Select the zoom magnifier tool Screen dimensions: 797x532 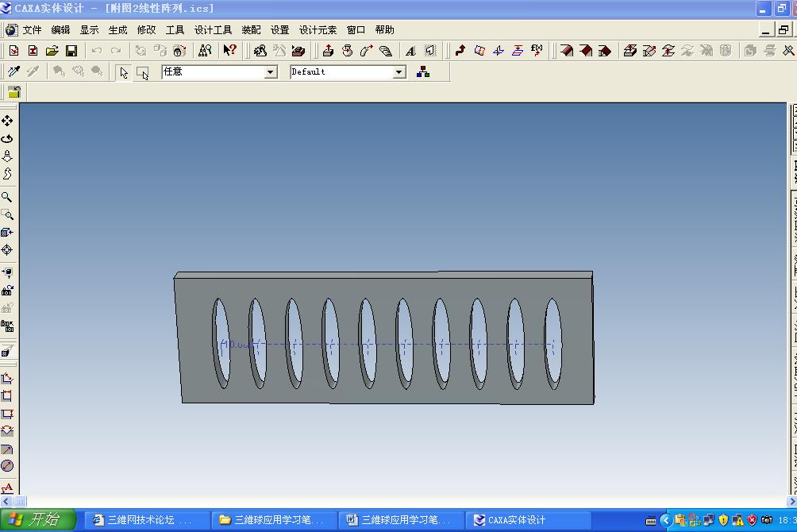pyautogui.click(x=7, y=197)
